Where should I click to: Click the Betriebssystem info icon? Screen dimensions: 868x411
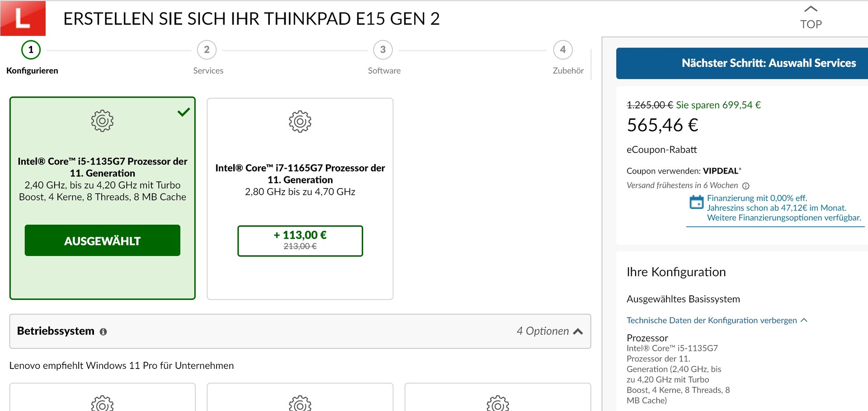pos(103,332)
